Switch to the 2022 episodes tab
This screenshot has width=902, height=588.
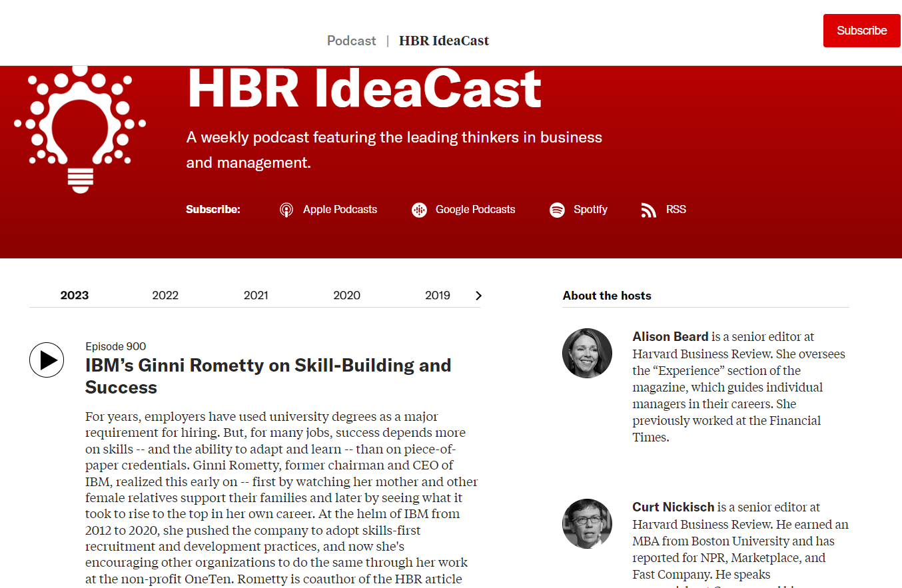click(165, 295)
